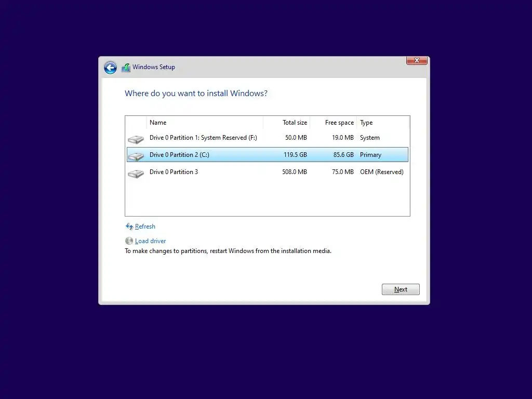Close the Windows Setup dialog
The height and width of the screenshot is (399, 532).
tap(417, 60)
